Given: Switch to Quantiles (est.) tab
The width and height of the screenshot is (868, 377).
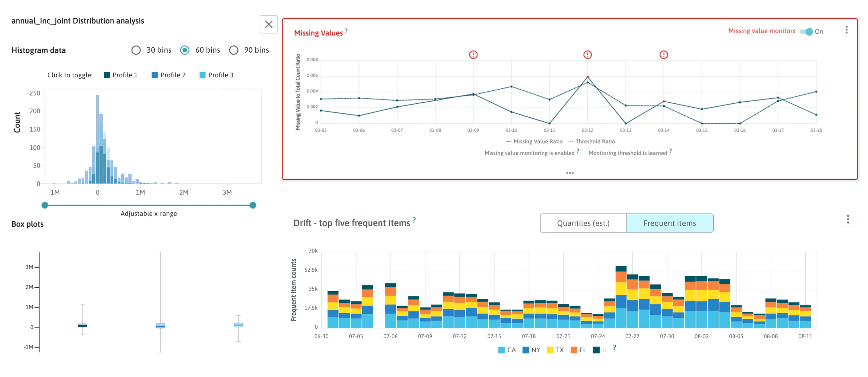Looking at the screenshot, I should (x=583, y=223).
